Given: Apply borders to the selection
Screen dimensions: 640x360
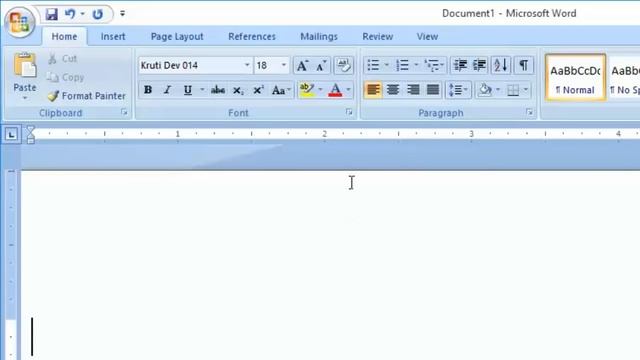Looking at the screenshot, I should pyautogui.click(x=513, y=90).
